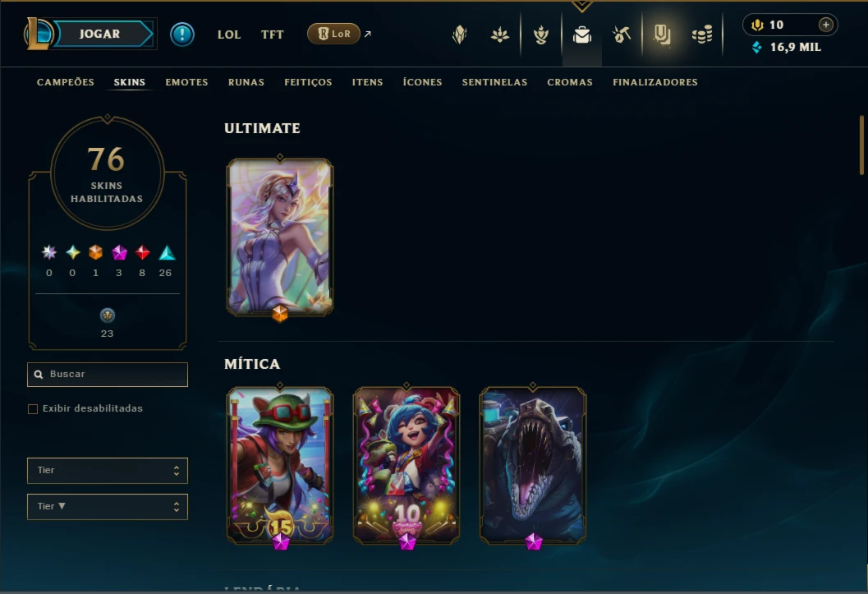Viewport: 868px width, 594px height.
Task: Open the Emotes tab
Action: pyautogui.click(x=186, y=82)
